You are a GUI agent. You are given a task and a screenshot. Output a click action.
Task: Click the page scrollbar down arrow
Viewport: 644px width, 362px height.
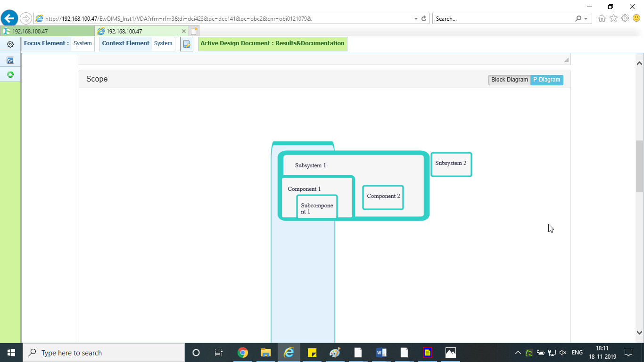click(639, 332)
